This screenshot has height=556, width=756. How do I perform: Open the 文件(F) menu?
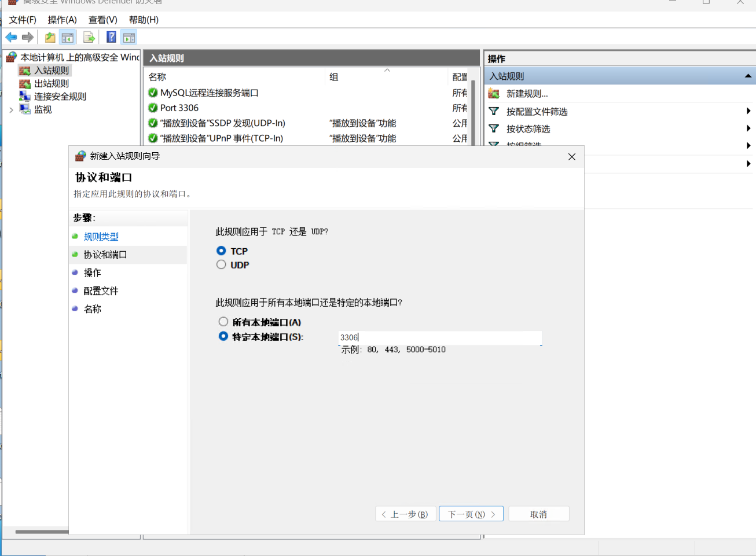23,20
